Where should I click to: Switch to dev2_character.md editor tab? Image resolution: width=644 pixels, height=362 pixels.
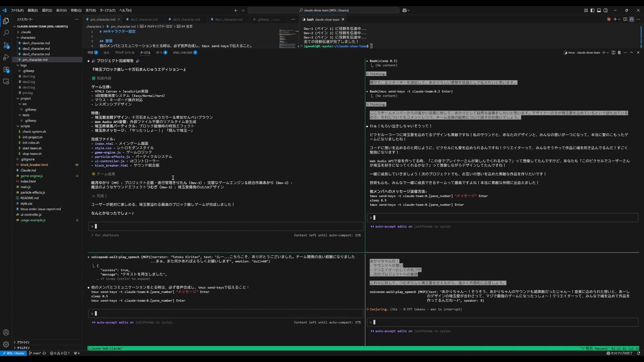click(x=144, y=19)
